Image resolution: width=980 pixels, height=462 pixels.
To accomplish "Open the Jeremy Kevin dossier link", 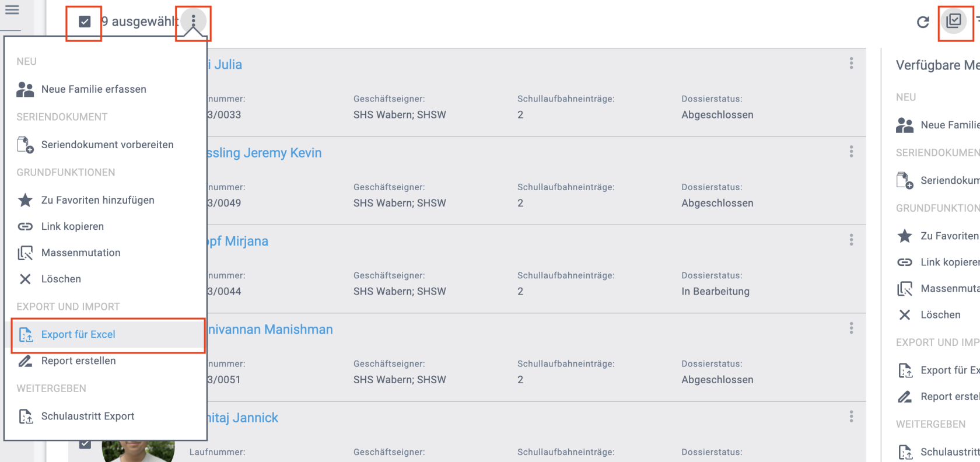I will [x=264, y=153].
